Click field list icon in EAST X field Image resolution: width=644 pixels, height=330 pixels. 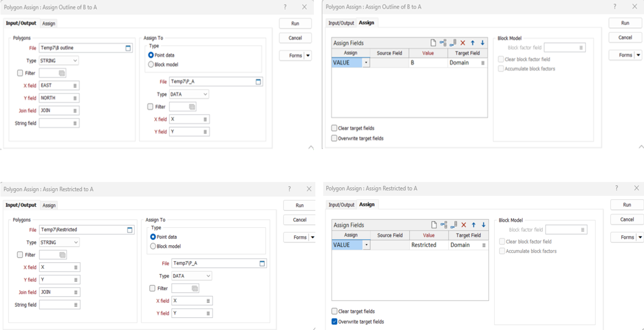(75, 86)
